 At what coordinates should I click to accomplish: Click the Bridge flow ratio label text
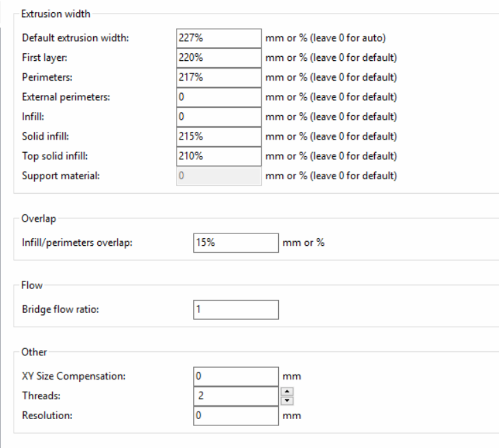[53, 310]
